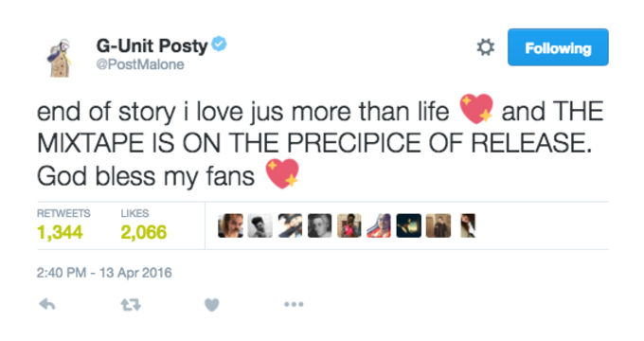Open the three-dots more options menu
Screen dimensions: 644x341
tap(295, 304)
